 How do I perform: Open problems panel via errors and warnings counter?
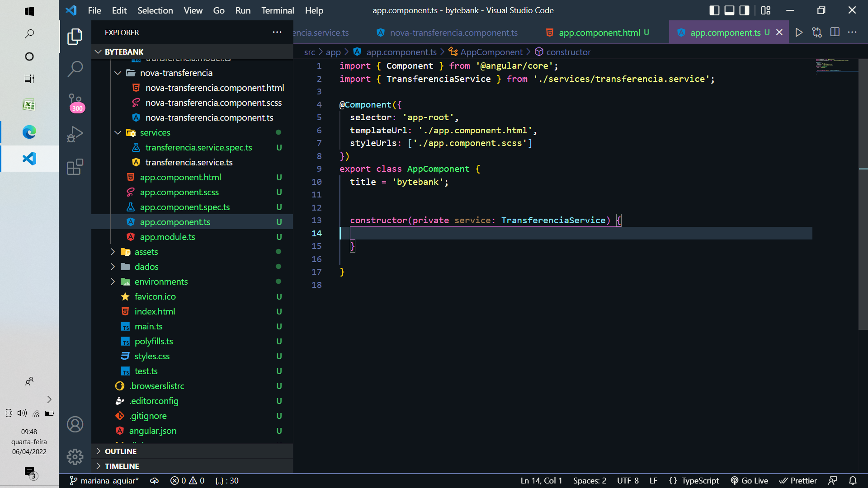pyautogui.click(x=187, y=481)
